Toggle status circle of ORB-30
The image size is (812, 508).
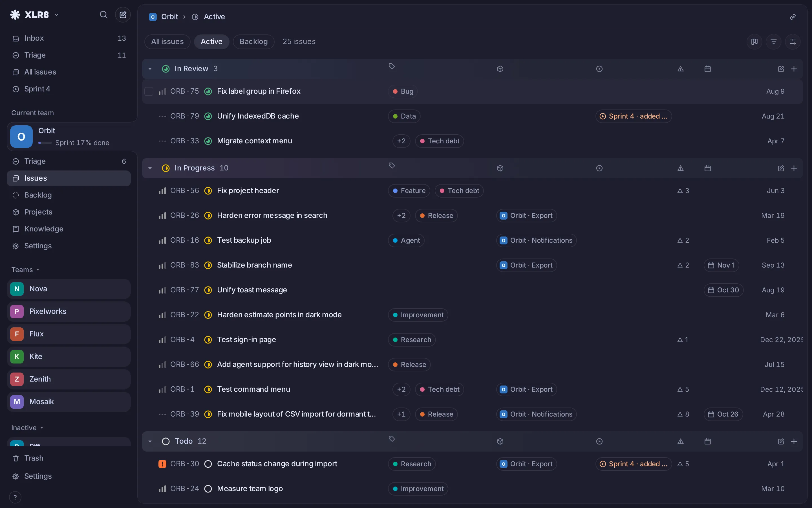tap(208, 464)
